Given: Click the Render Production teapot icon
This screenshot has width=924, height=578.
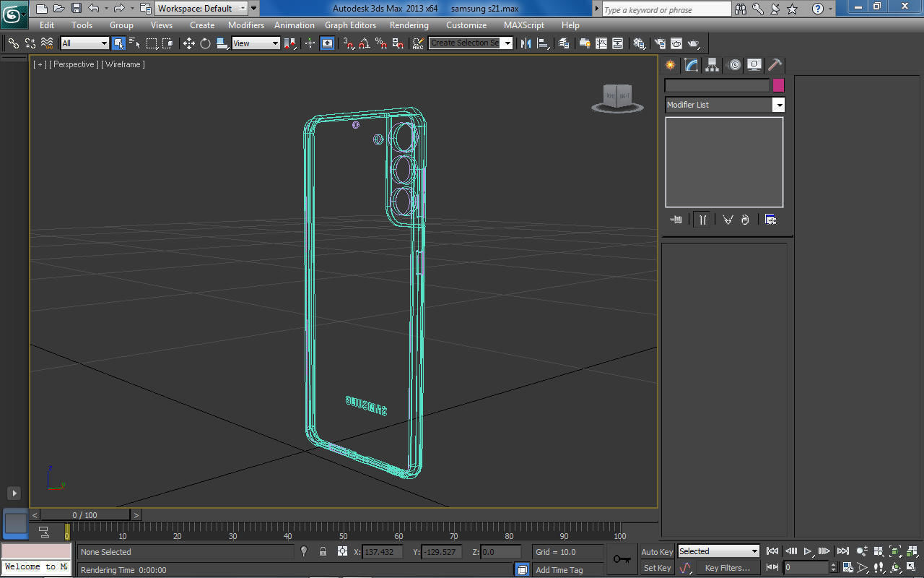Looking at the screenshot, I should click(693, 43).
